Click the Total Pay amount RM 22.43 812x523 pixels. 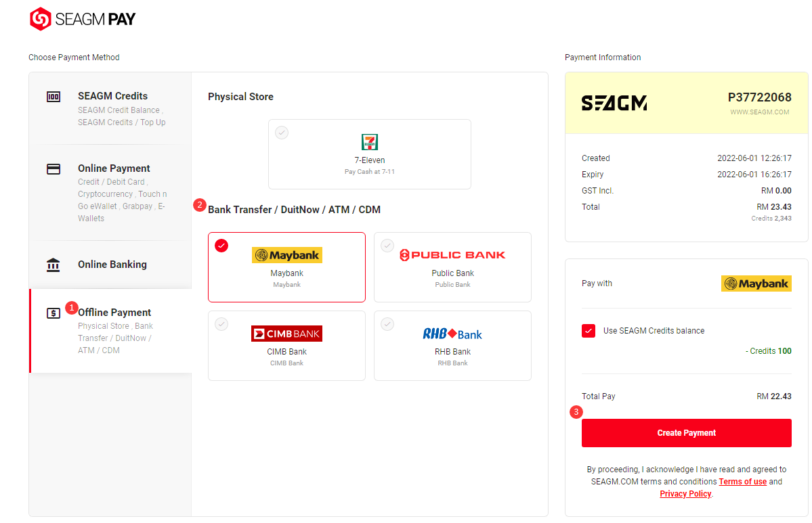(x=773, y=396)
